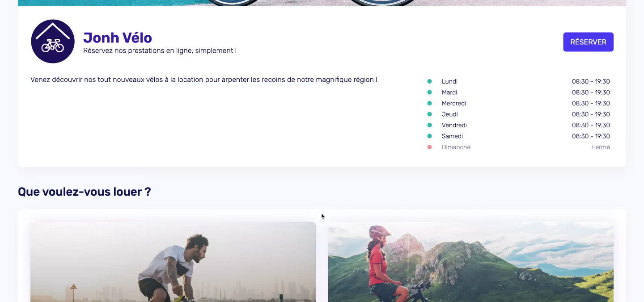Open the road cyclist rental card image
Screen dimensions: 644x302
pyautogui.click(x=173, y=262)
